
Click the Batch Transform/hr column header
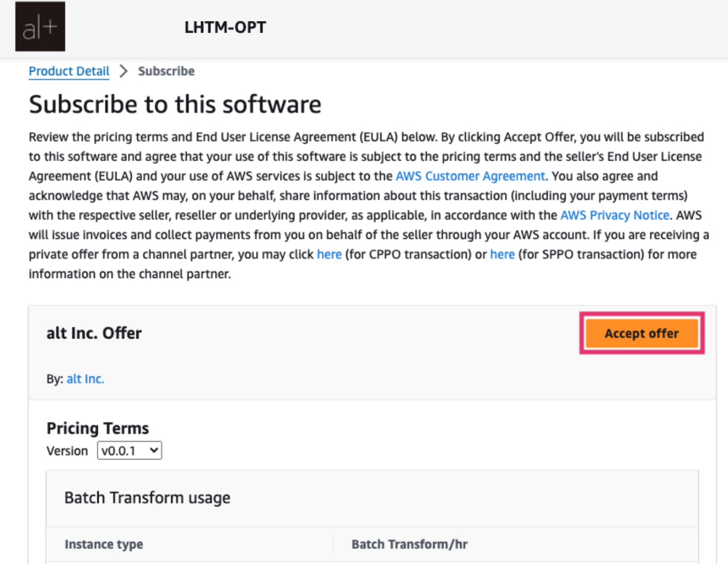[409, 544]
